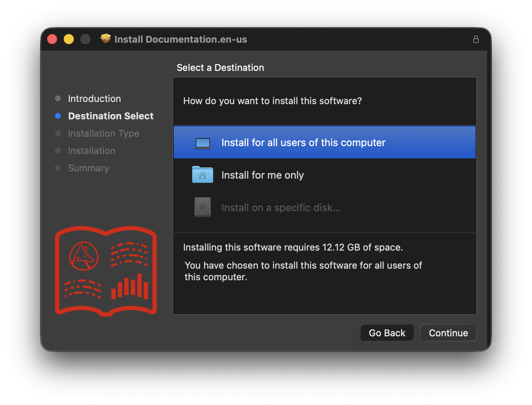Select Installation Type step in sidebar
This screenshot has height=405, width=532.
[x=104, y=133]
